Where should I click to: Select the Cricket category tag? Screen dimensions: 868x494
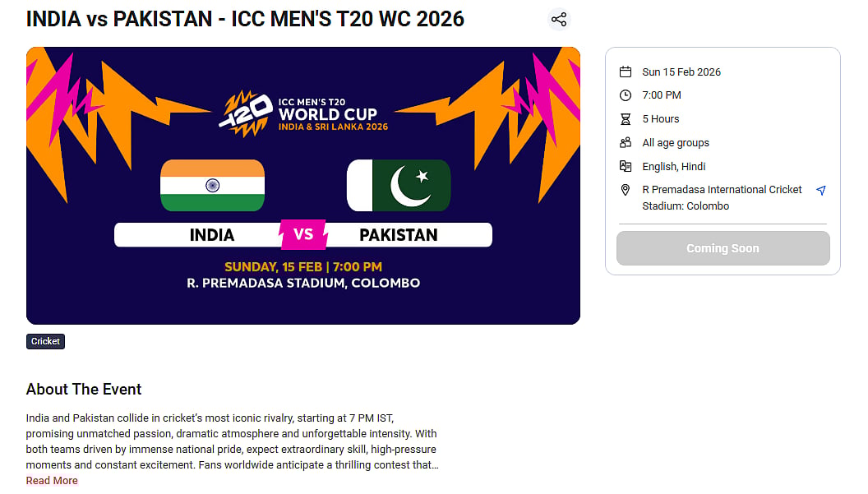pyautogui.click(x=45, y=341)
